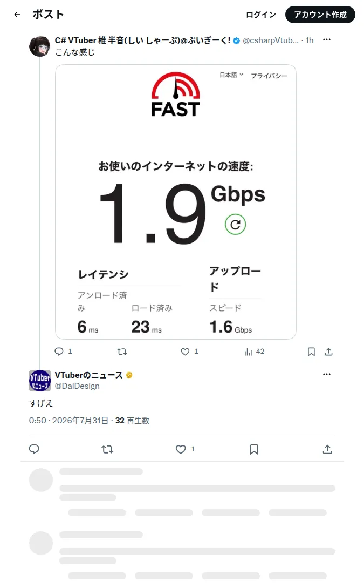Share the first post
Image resolution: width=364 pixels, height=588 pixels.
328,352
